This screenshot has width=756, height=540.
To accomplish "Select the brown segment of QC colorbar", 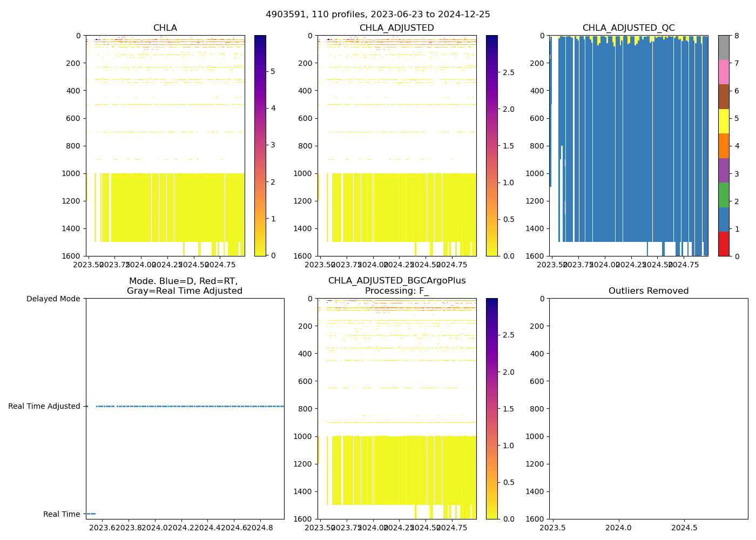I will click(x=724, y=97).
